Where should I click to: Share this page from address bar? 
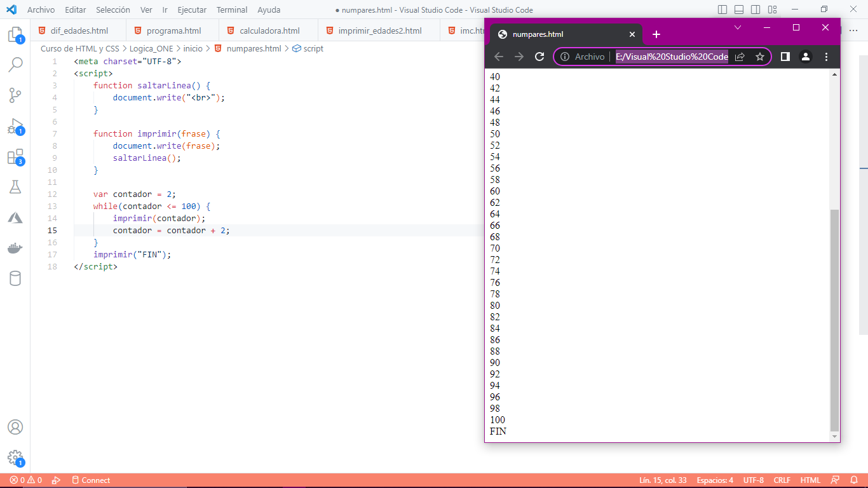(x=740, y=57)
